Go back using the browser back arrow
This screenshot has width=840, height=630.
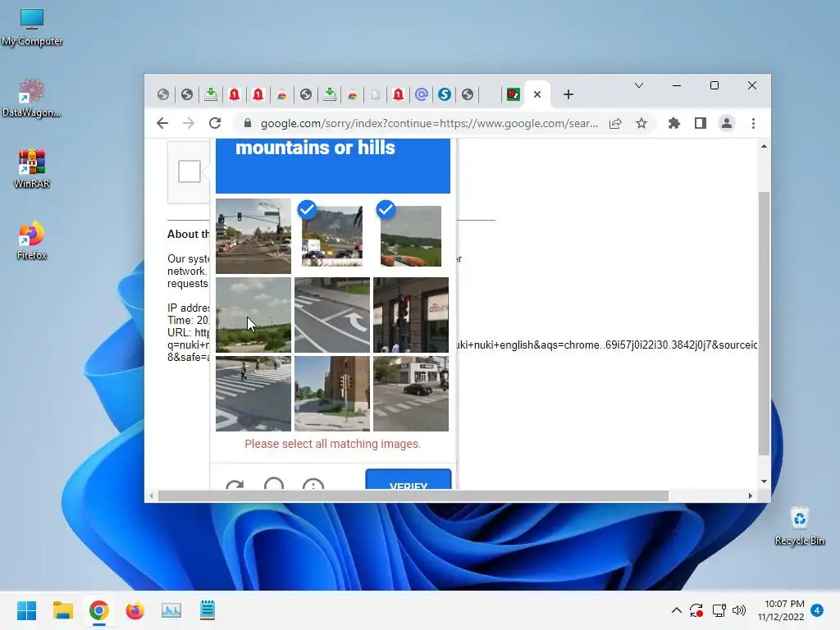coord(162,123)
